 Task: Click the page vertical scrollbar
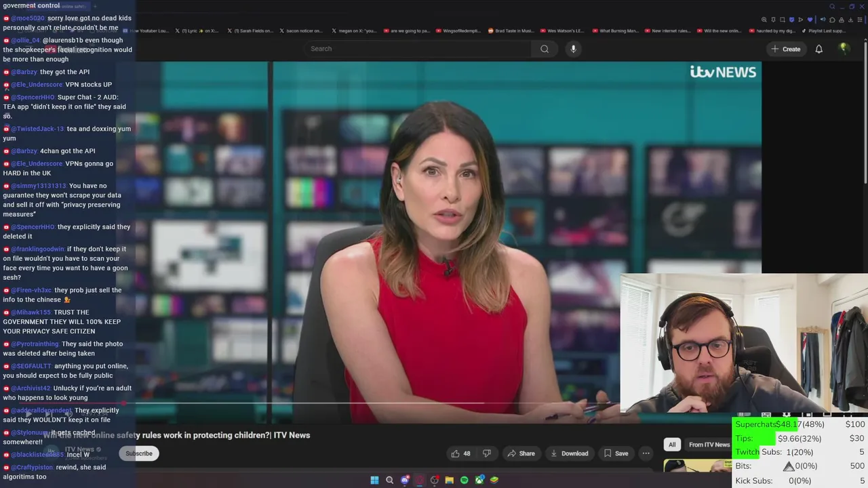[x=865, y=112]
